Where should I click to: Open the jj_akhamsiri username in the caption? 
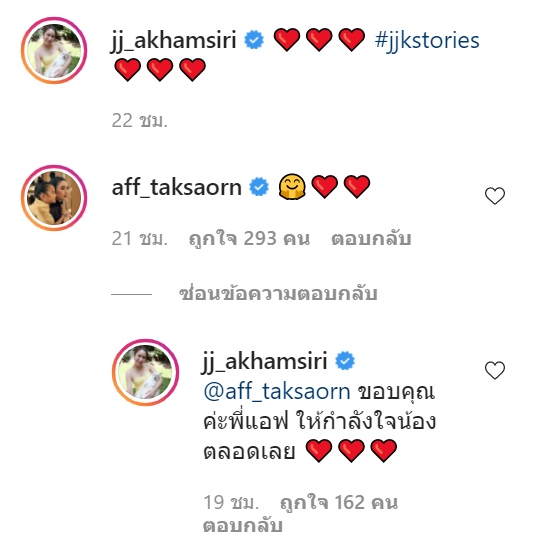tap(174, 40)
